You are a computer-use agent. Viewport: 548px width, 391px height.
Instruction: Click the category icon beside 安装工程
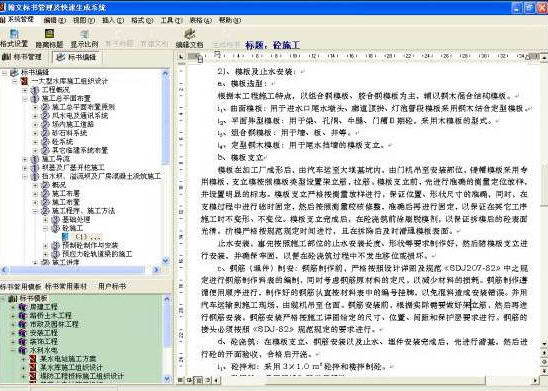pos(23,333)
